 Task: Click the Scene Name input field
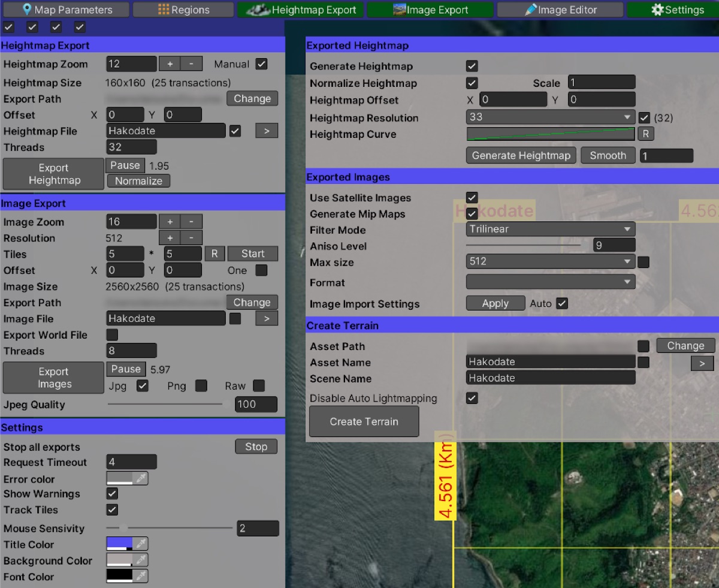coord(550,378)
